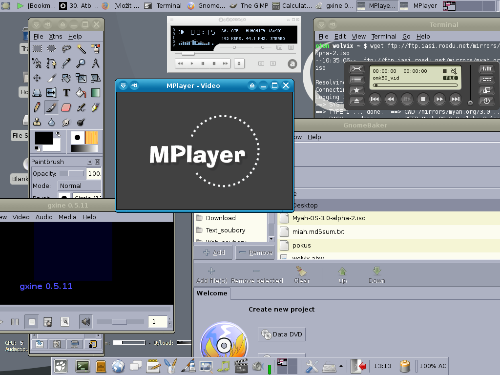Screen dimensions: 500x375
Task: Choose the Bucket Fill tool
Action: [81, 93]
